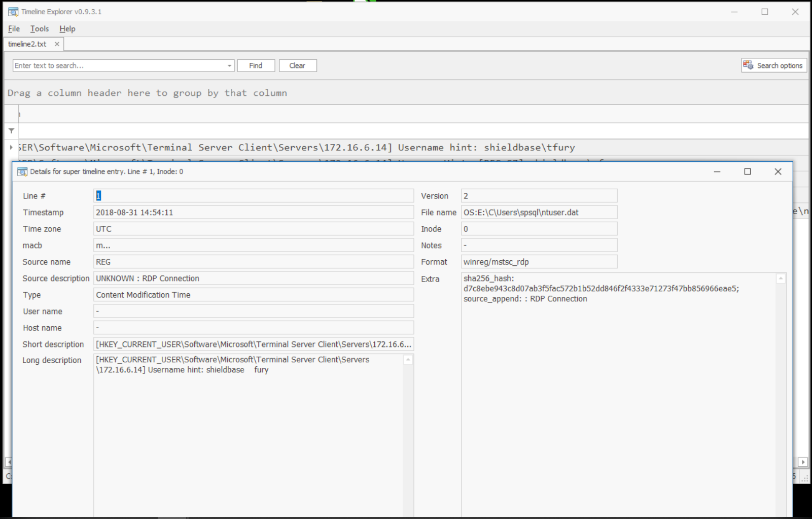
Task: Open the search box history dropdown arrow
Action: (x=229, y=65)
